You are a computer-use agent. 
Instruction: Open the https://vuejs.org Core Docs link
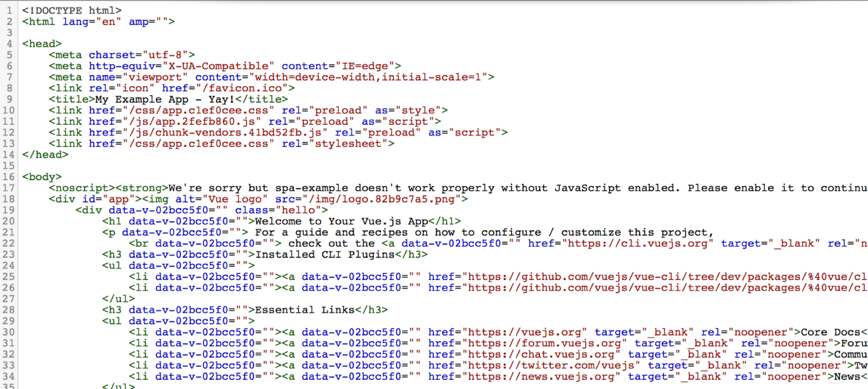pyautogui.click(x=524, y=332)
